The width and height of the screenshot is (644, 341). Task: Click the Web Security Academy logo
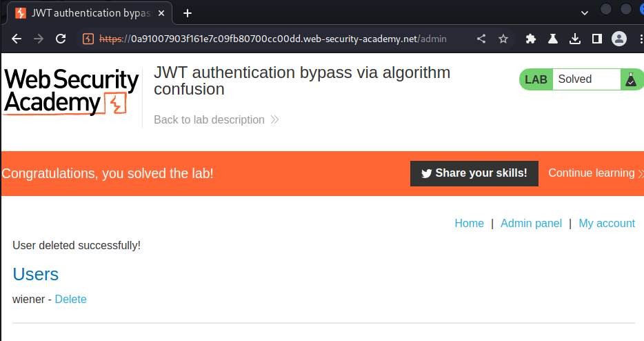(x=72, y=92)
